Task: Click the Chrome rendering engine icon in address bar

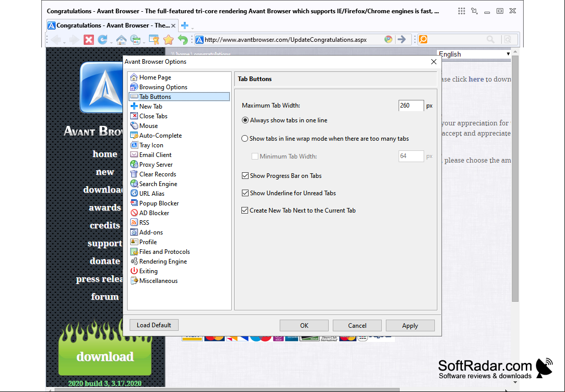Action: [x=388, y=40]
